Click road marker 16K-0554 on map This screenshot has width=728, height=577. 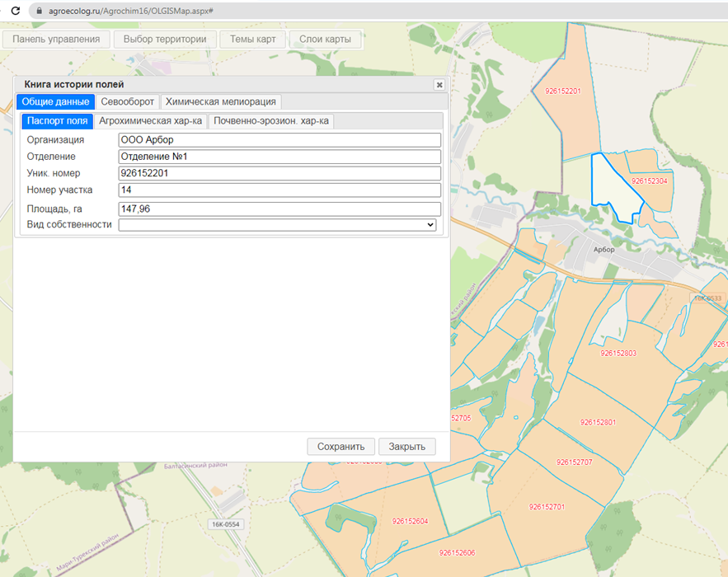pyautogui.click(x=226, y=524)
